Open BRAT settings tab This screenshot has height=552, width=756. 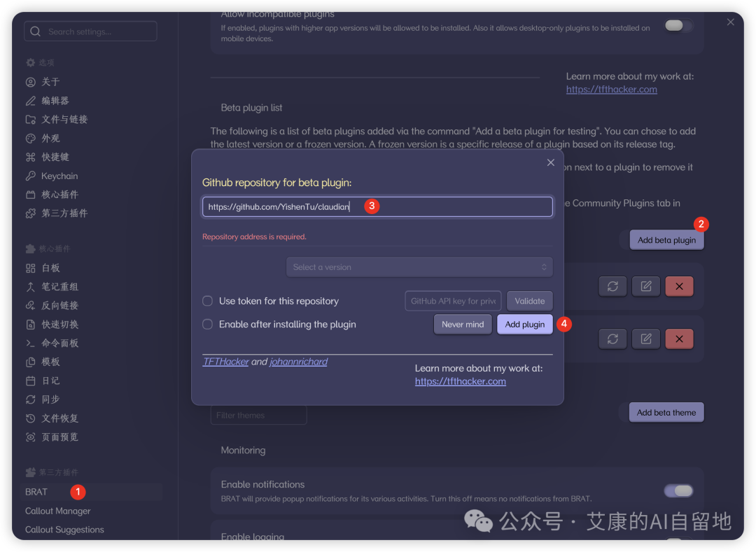92,493
